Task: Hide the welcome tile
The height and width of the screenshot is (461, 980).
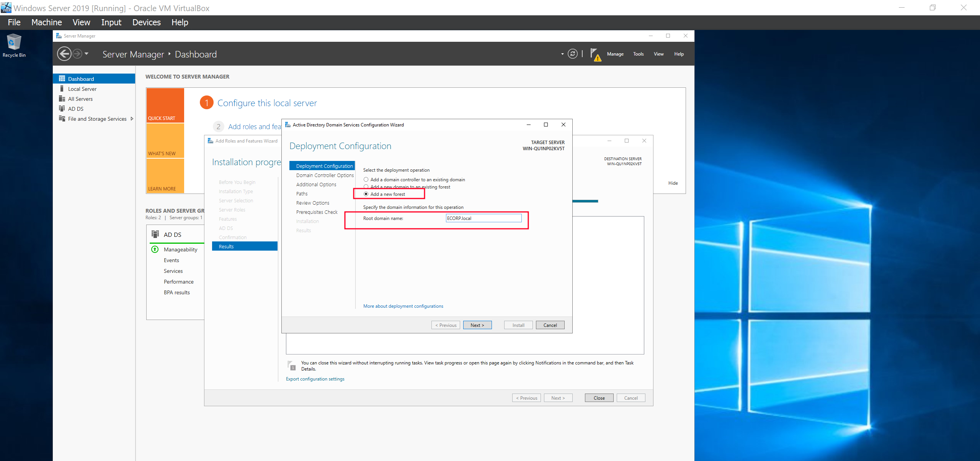Action: (x=673, y=183)
